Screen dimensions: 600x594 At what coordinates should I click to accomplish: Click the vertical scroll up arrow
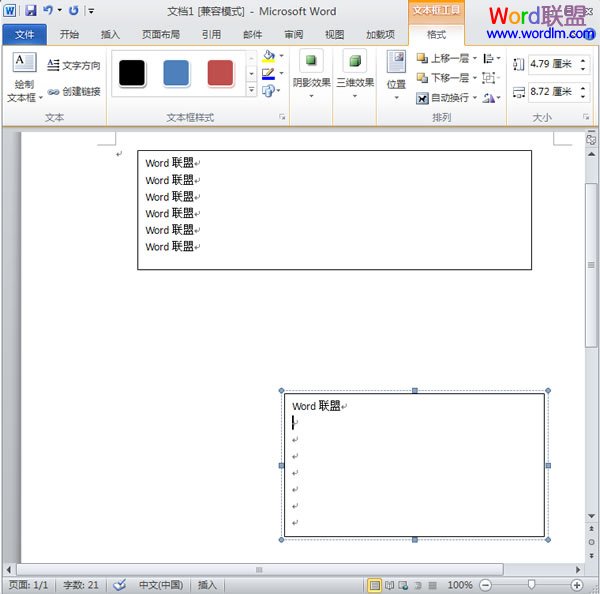(591, 154)
